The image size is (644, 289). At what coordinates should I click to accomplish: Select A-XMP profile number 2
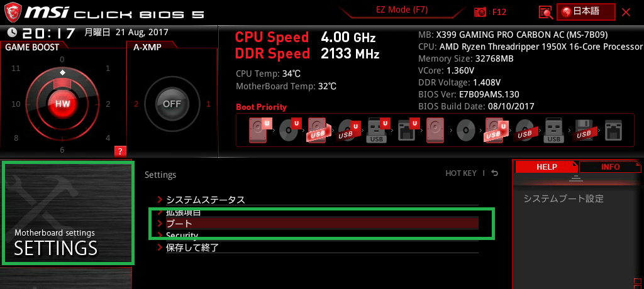click(136, 104)
